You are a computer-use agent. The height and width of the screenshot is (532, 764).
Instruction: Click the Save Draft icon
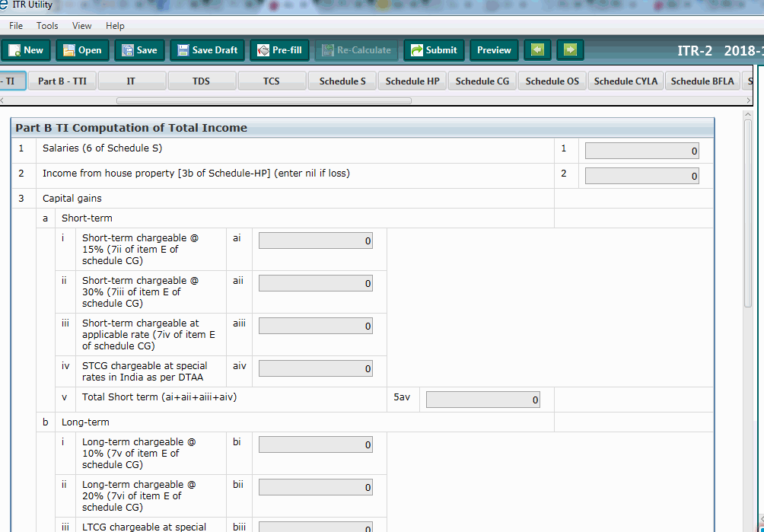click(207, 50)
